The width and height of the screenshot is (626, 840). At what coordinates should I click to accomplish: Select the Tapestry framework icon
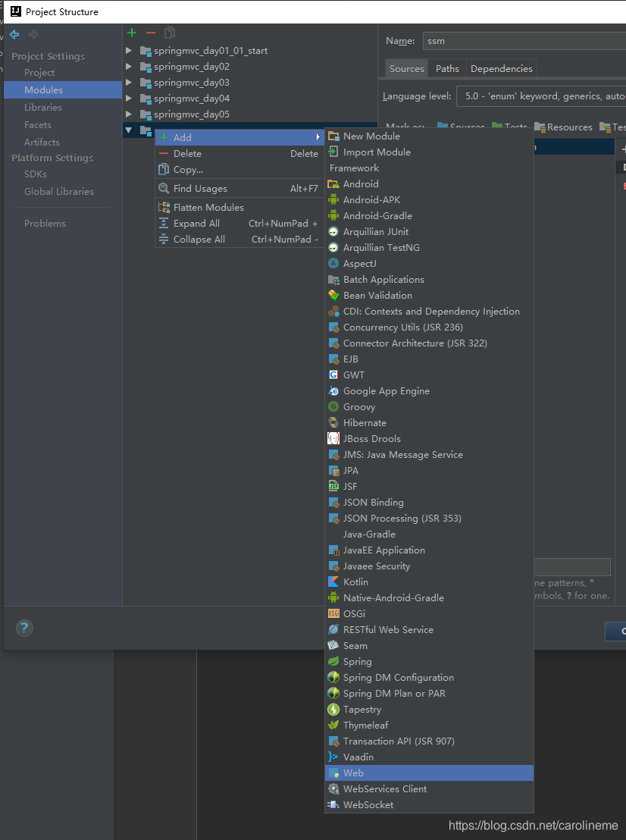coord(333,710)
